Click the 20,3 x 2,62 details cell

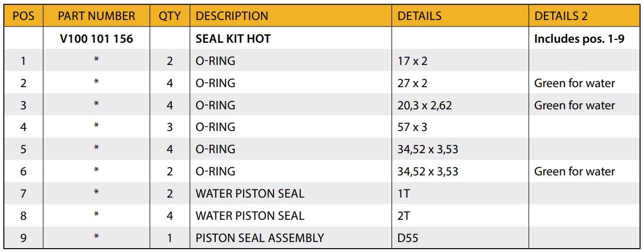pos(425,105)
